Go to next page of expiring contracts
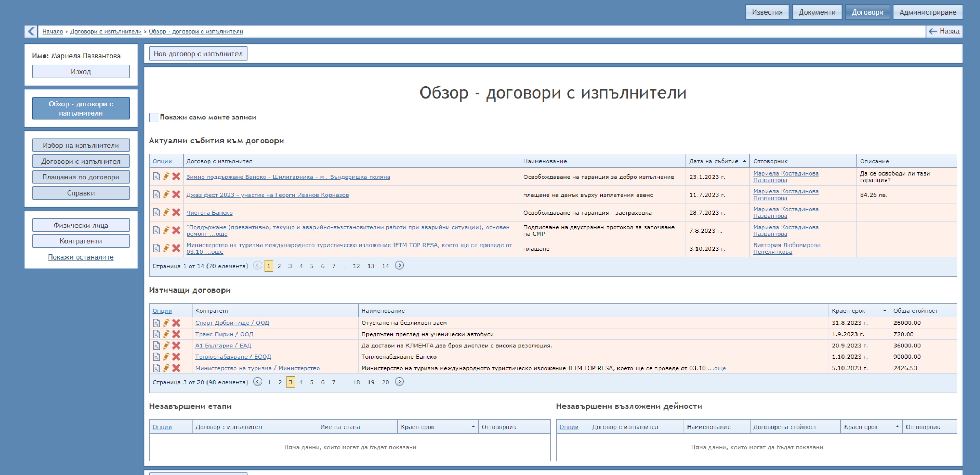 [x=399, y=382]
